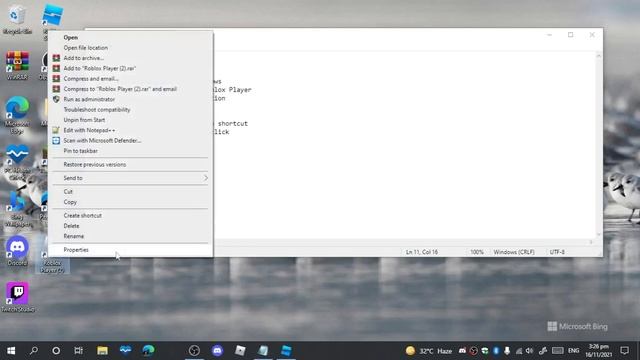The width and height of the screenshot is (640, 360).
Task: Select the WinRAR desktop shortcut
Action: [17, 65]
